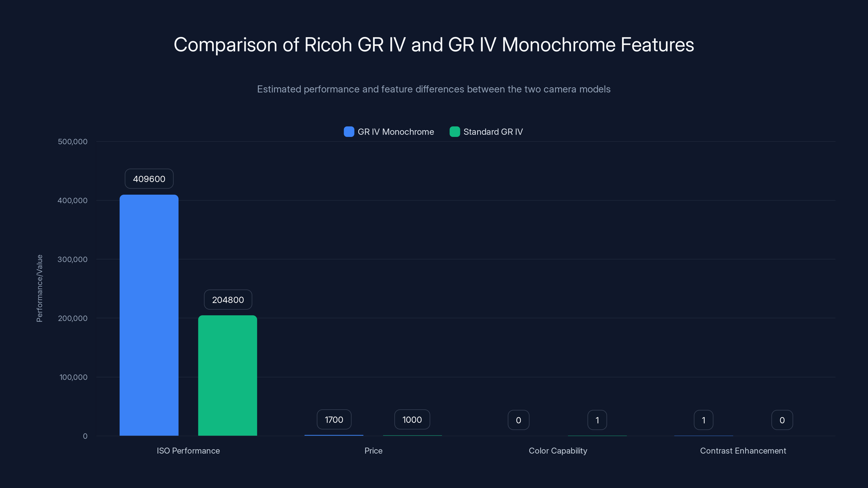The width and height of the screenshot is (868, 488).
Task: Toggle the GR IV Monochrome legend entry
Action: (x=395, y=132)
